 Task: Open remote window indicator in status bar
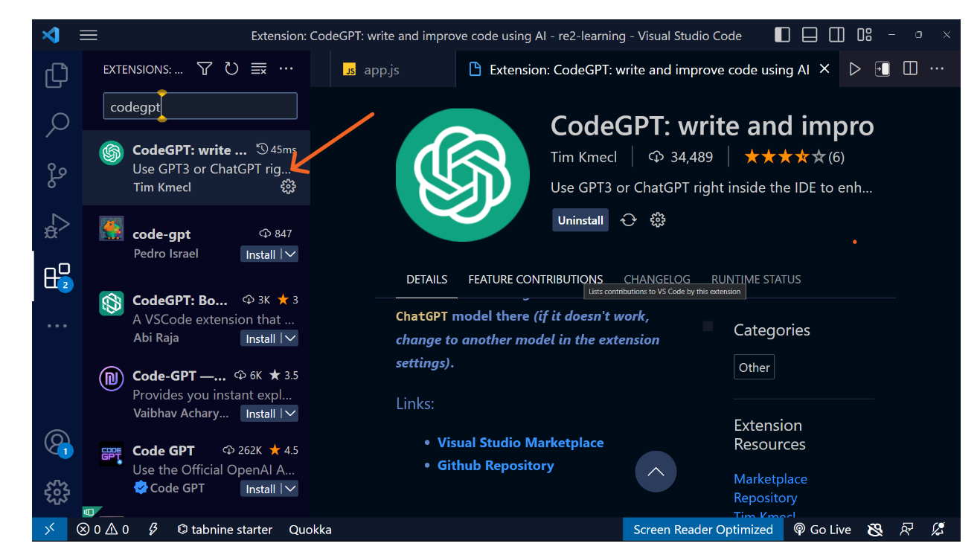coord(50,530)
